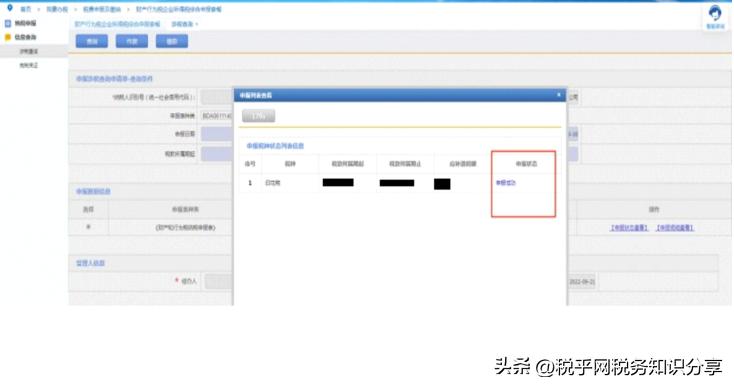
Task: Open the second bracketed link in the operation column
Action: (x=675, y=228)
